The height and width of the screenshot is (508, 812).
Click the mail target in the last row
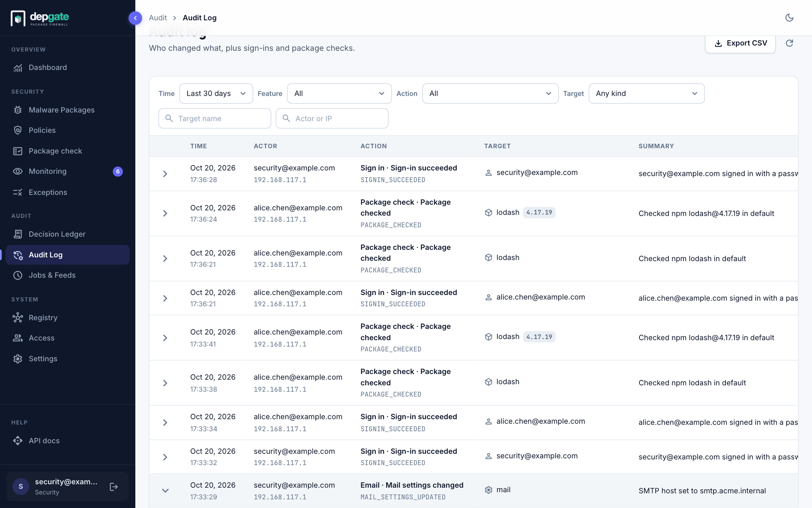point(498,490)
